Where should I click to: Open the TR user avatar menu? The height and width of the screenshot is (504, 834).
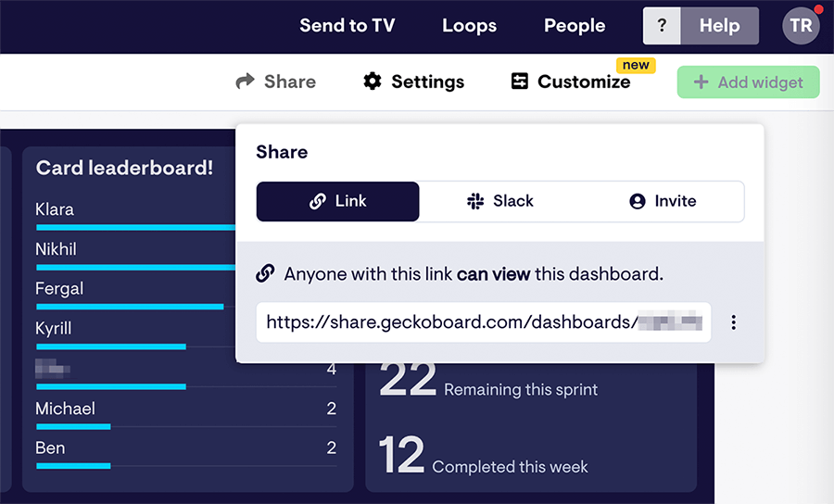tap(801, 26)
